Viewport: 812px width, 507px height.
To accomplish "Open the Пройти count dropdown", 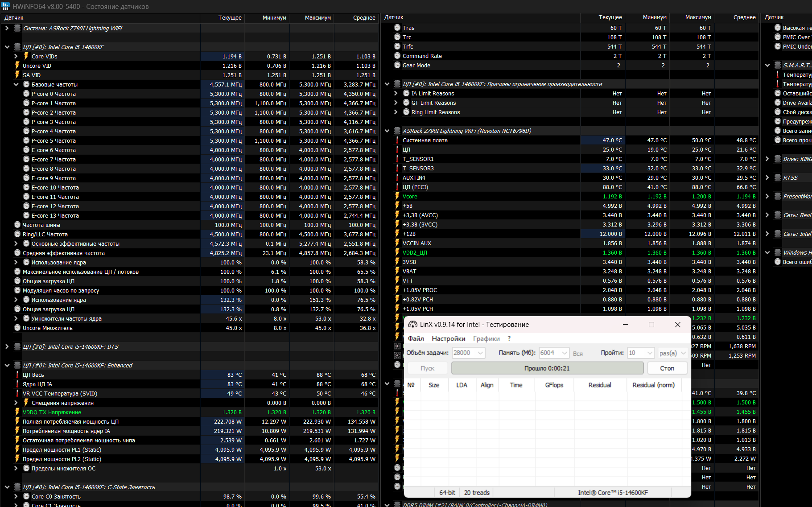I will coord(641,353).
